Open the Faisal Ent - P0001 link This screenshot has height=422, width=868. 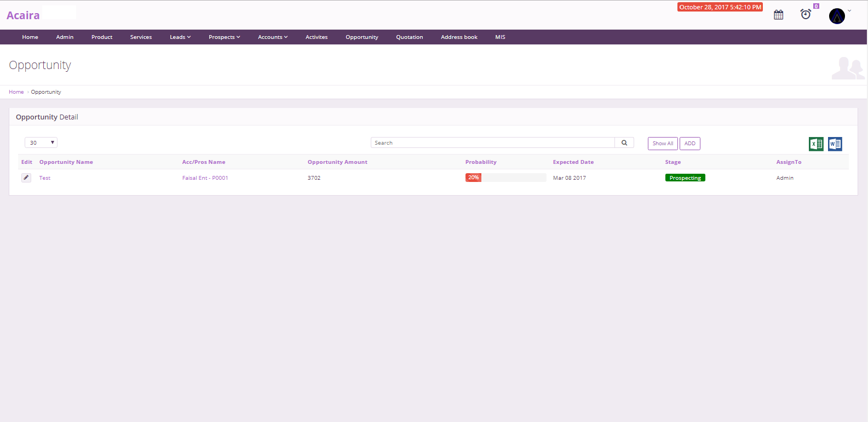point(205,178)
